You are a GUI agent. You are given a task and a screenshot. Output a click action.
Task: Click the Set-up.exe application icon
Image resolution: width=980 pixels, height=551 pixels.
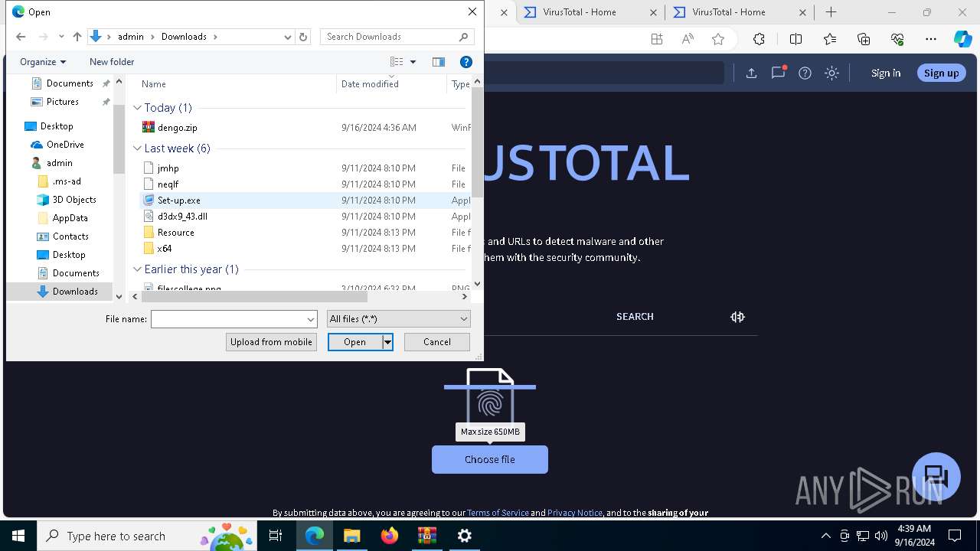(x=149, y=201)
